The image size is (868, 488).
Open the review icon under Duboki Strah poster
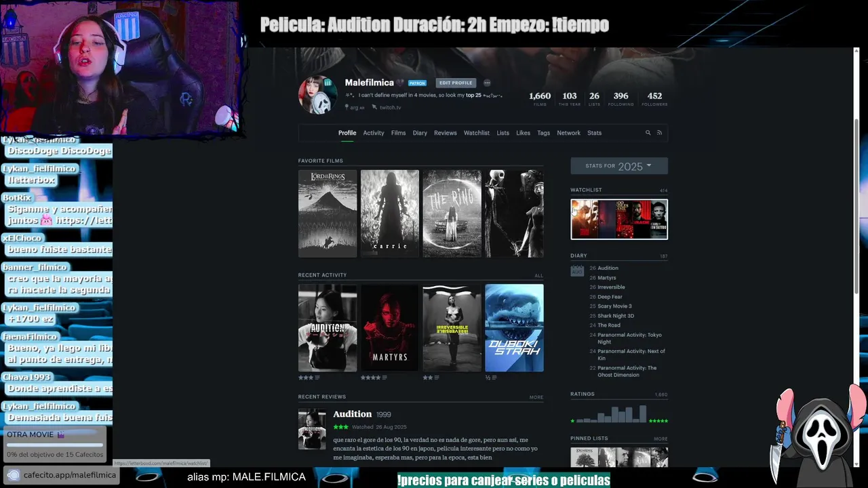(x=493, y=378)
